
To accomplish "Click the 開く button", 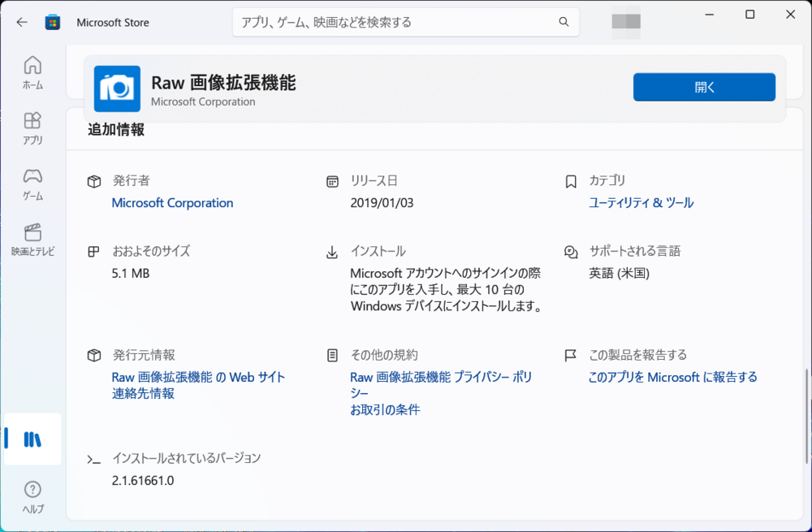I will (704, 87).
